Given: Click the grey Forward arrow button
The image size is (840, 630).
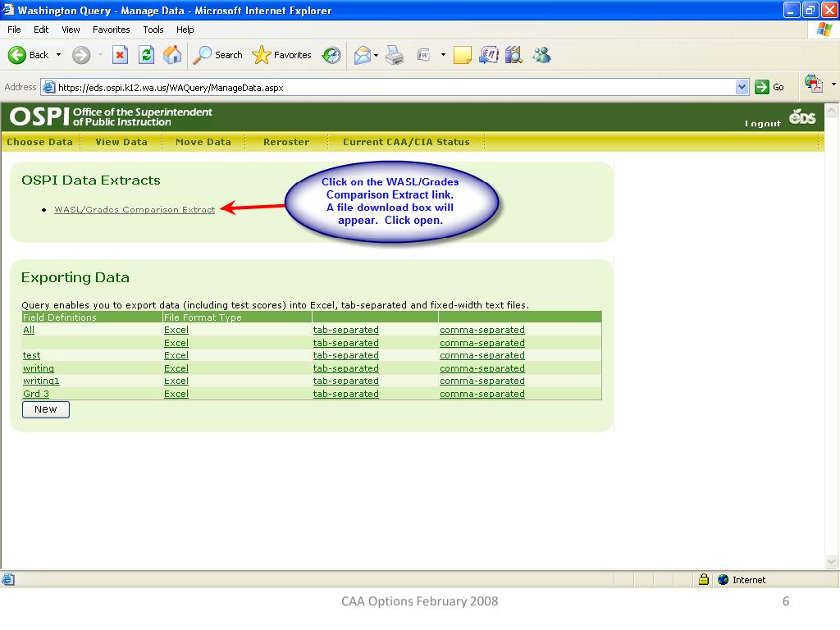Looking at the screenshot, I should 81,55.
